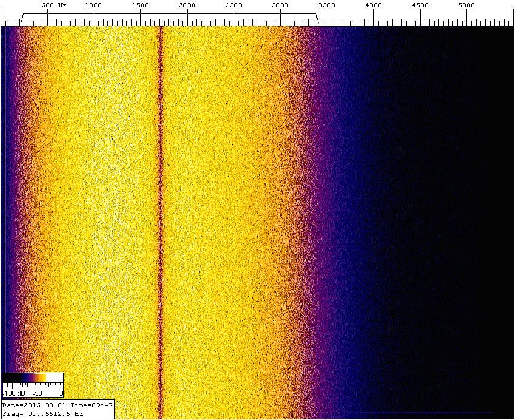The width and height of the screenshot is (515, 420).
Task: Click the 1000 mark on frequency ruler
Action: [94, 5]
